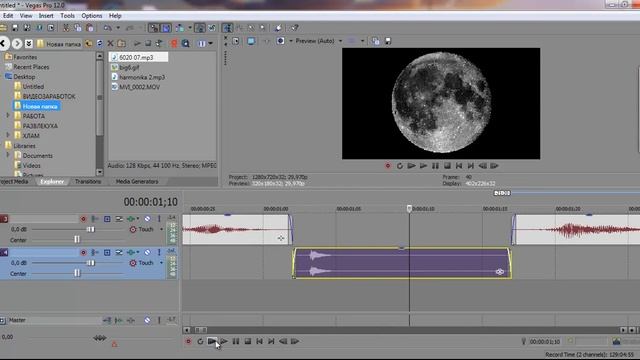The height and width of the screenshot is (360, 640).
Task: Select the purple audio clip on timeline
Action: point(402,263)
